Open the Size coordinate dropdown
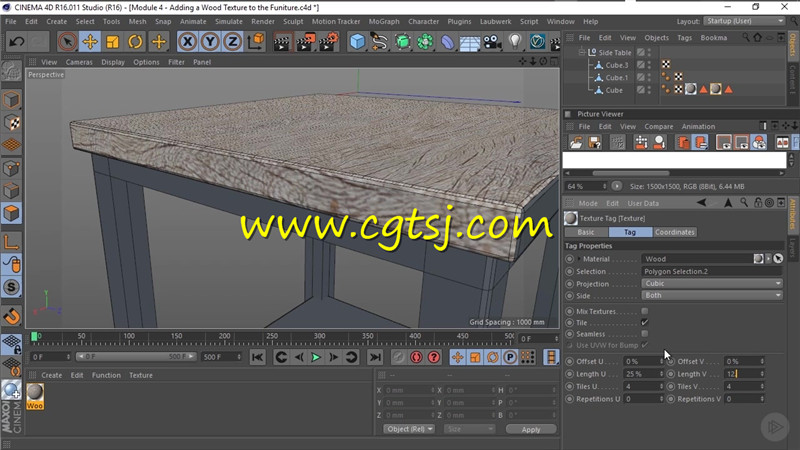The image size is (800, 450). coord(469,429)
